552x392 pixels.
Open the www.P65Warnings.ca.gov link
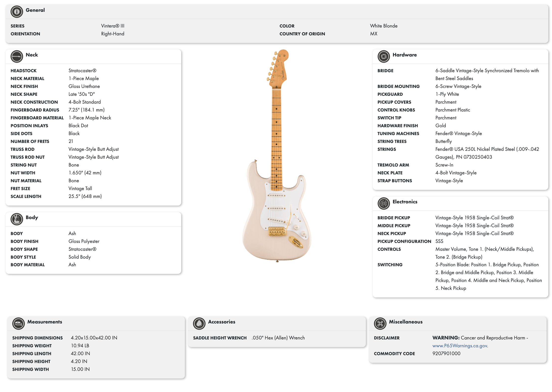coord(460,346)
